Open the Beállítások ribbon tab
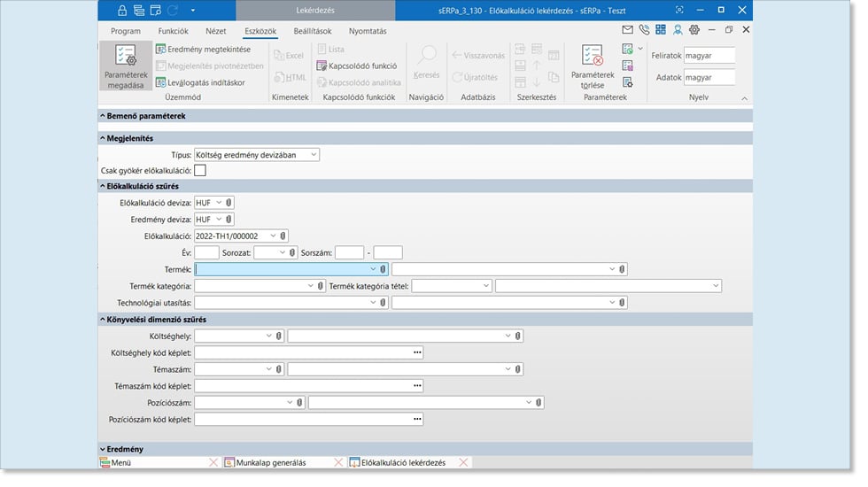The height and width of the screenshot is (487, 868). click(x=312, y=31)
